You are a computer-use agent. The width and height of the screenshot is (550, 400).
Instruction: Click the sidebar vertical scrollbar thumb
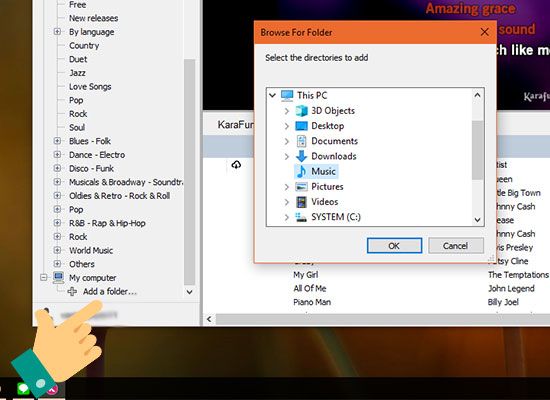189,172
